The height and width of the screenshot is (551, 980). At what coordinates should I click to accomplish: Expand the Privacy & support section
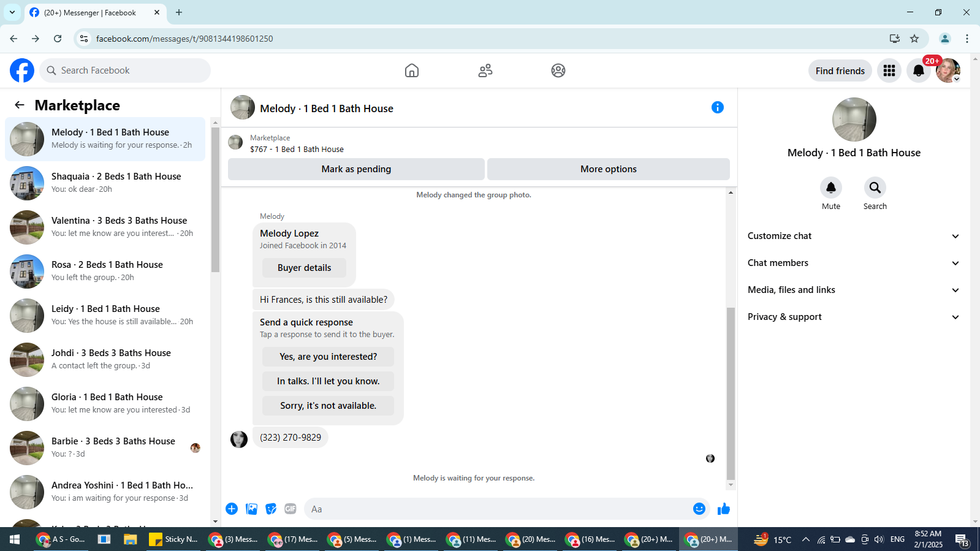pyautogui.click(x=853, y=317)
